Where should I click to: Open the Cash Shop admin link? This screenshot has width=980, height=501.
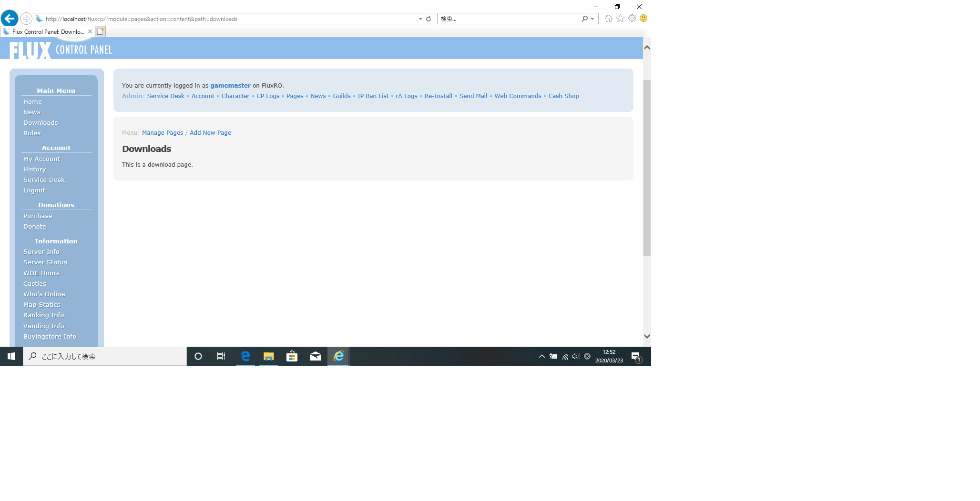[563, 96]
